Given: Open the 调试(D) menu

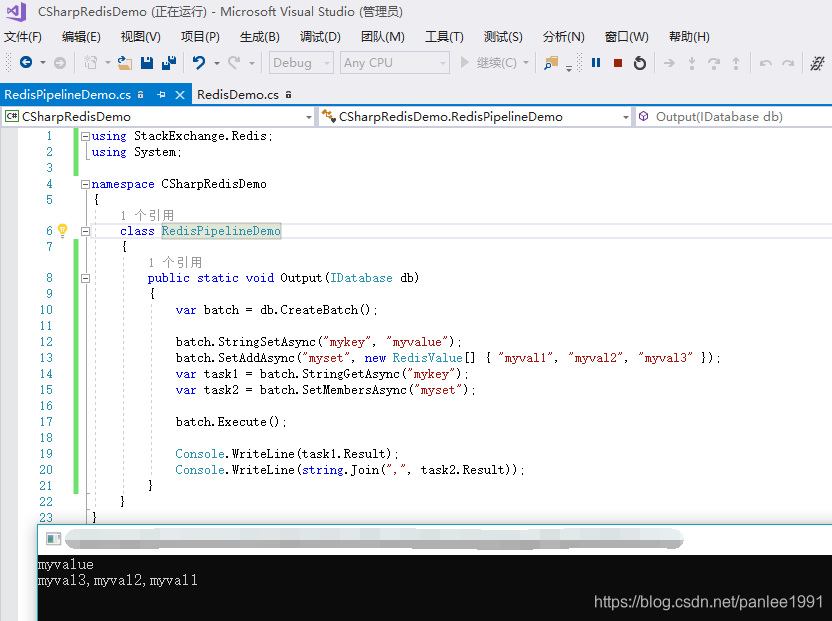Looking at the screenshot, I should coord(320,37).
